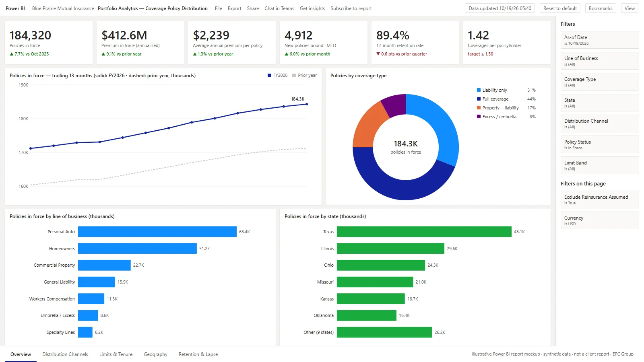Select the Homeowners bar
644x362 pixels.
click(137, 249)
